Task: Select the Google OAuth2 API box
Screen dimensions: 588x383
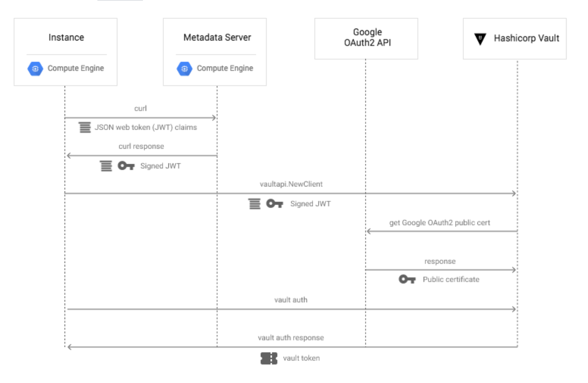Action: 366,39
